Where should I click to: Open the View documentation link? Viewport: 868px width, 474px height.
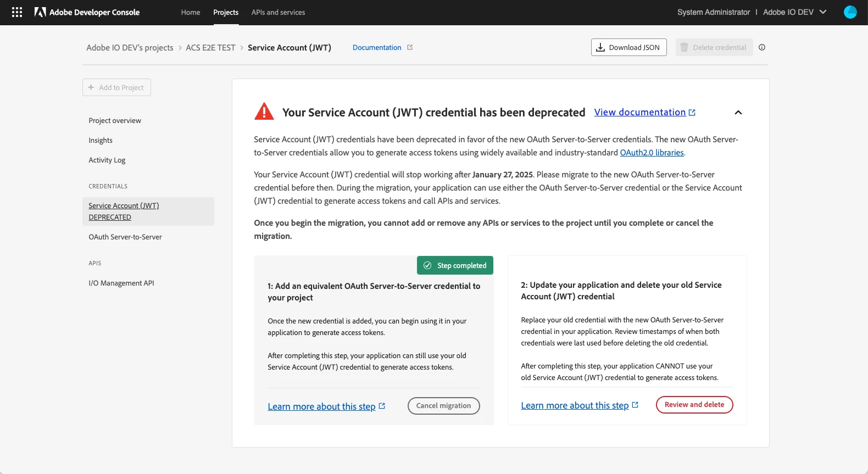640,112
